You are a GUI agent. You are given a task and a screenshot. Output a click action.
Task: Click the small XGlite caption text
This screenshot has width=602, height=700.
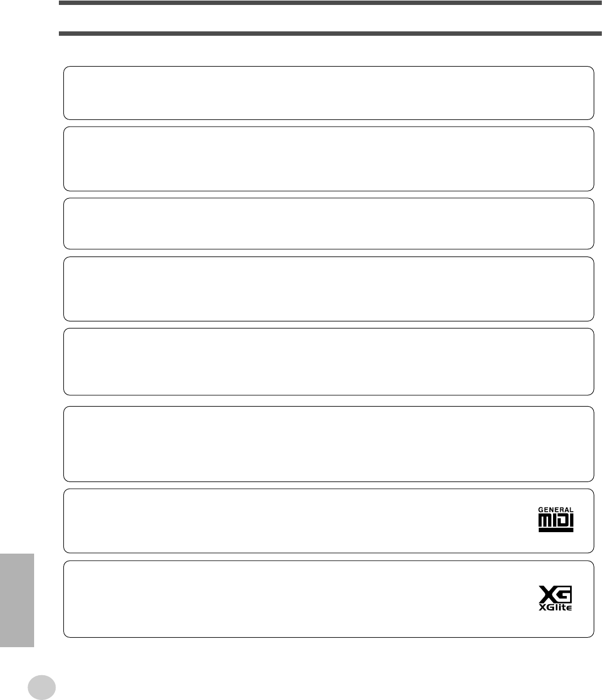(556, 608)
